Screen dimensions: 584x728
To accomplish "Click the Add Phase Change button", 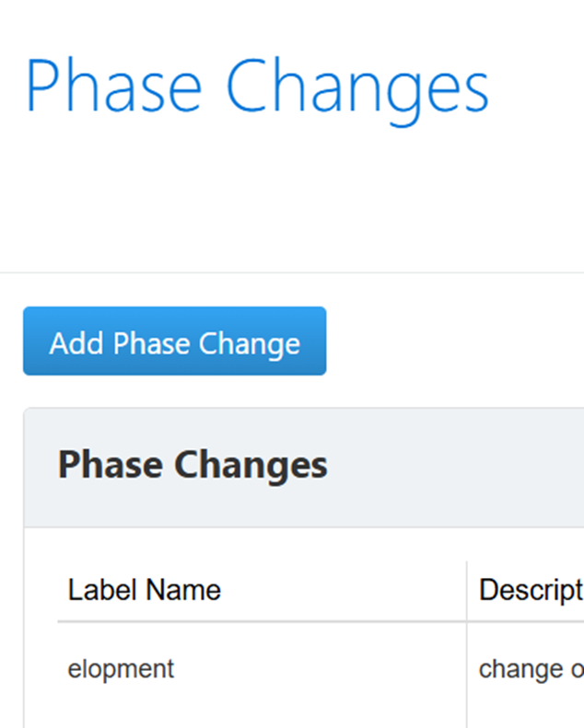I will point(175,341).
